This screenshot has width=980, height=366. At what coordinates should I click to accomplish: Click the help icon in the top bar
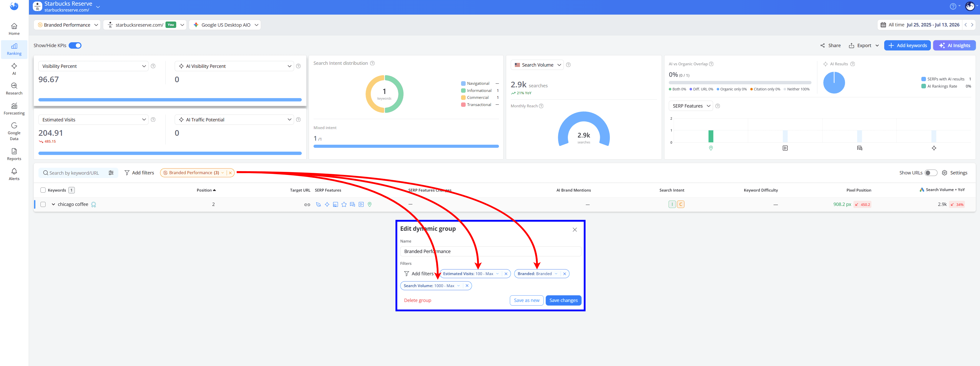click(953, 6)
